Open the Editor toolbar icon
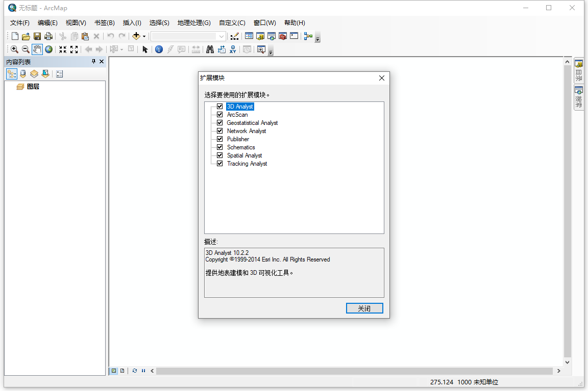This screenshot has height=391, width=588. pyautogui.click(x=234, y=36)
